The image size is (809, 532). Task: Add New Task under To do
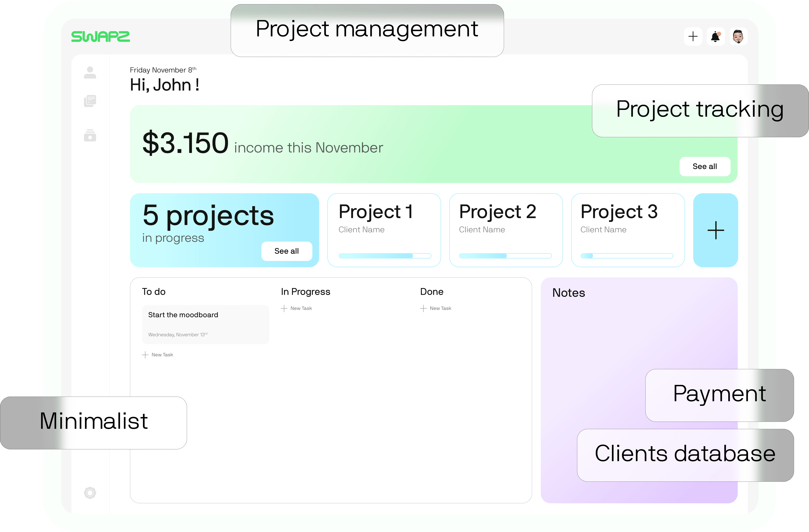[x=158, y=355]
